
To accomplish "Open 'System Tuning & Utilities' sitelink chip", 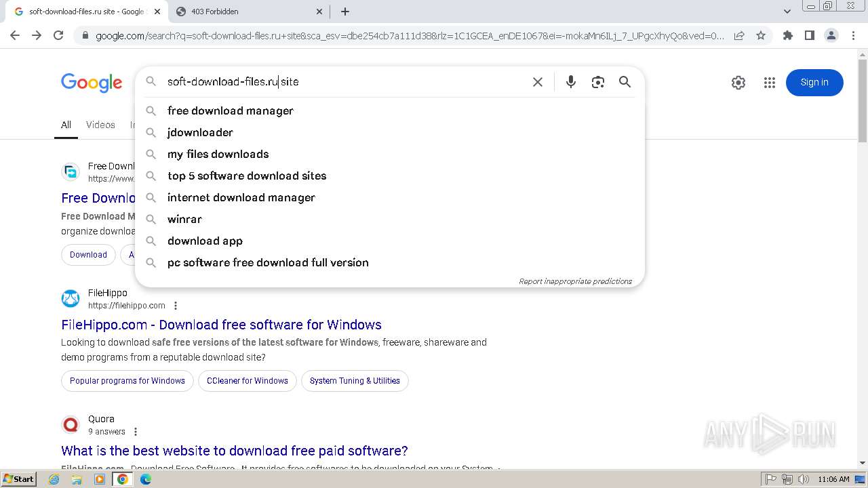I will pyautogui.click(x=355, y=381).
